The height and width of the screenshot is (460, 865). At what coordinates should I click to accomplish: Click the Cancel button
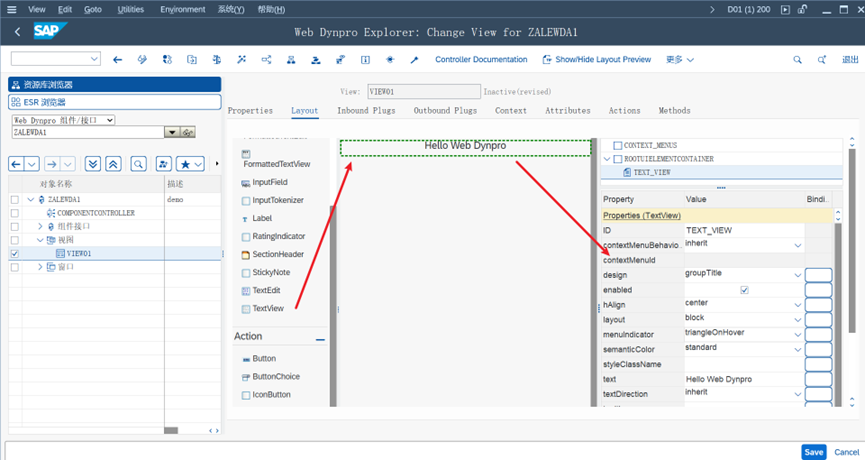(x=847, y=452)
